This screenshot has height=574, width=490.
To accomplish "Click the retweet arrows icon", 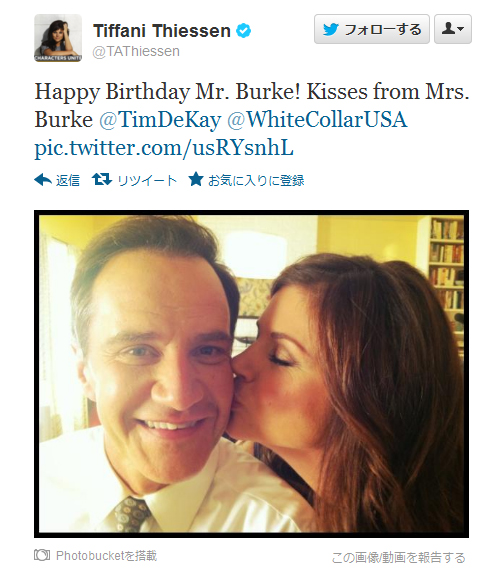I will [x=102, y=179].
